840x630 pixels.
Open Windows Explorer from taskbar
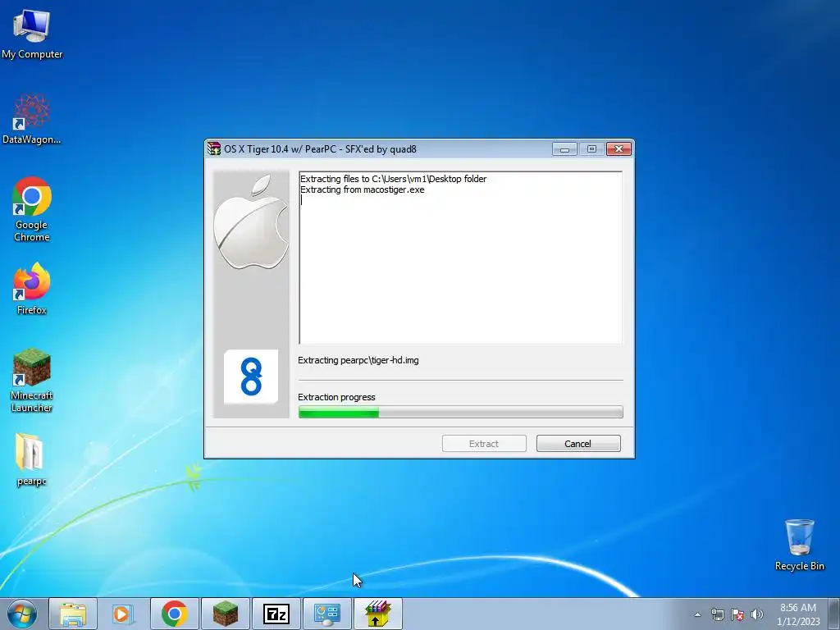click(x=73, y=614)
